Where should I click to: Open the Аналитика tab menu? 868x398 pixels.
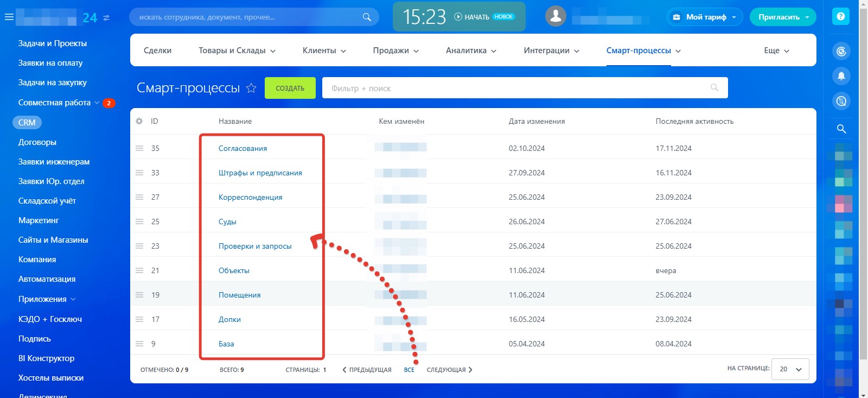click(471, 50)
